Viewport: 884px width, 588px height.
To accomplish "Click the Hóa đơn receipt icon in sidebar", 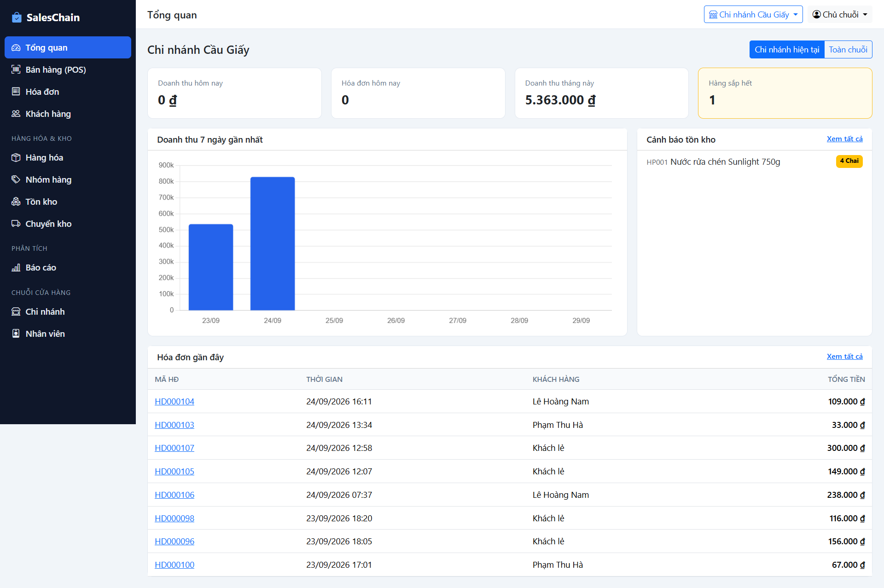I will click(x=16, y=92).
